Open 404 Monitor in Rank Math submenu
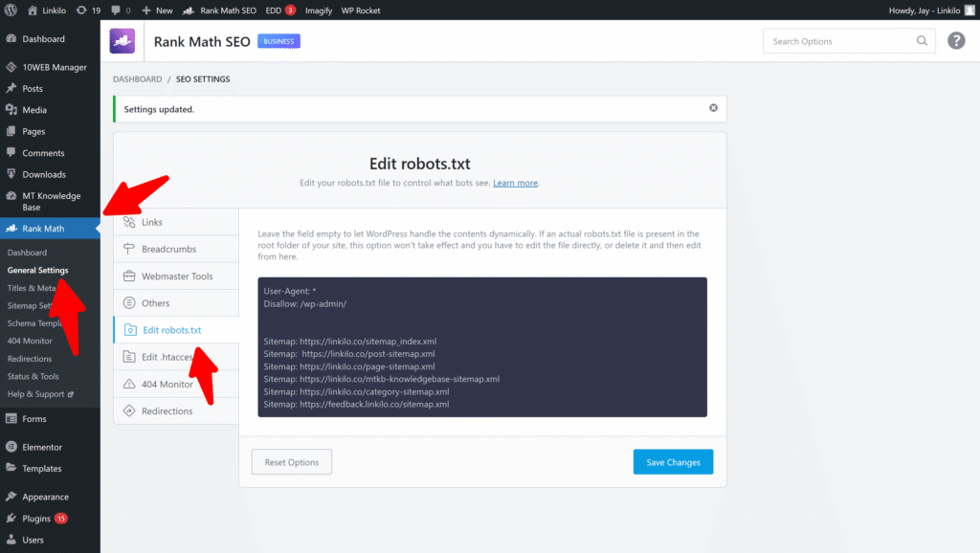980x553 pixels. tap(30, 341)
